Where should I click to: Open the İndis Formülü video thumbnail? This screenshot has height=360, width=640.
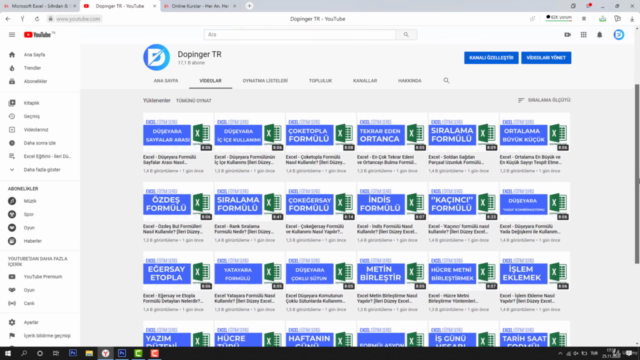392,202
